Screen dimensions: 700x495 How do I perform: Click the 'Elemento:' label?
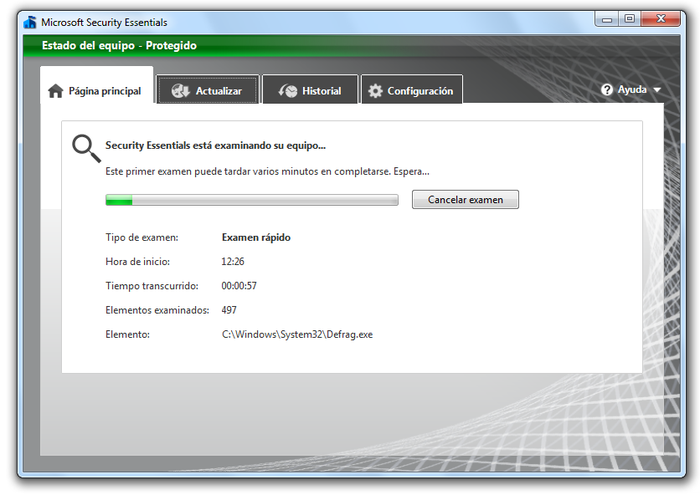click(x=127, y=334)
